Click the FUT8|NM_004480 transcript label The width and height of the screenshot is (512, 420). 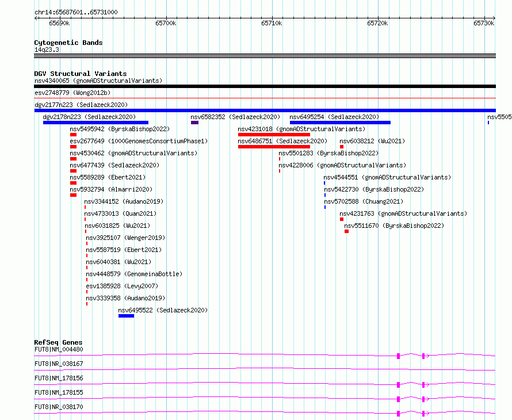click(x=59, y=349)
